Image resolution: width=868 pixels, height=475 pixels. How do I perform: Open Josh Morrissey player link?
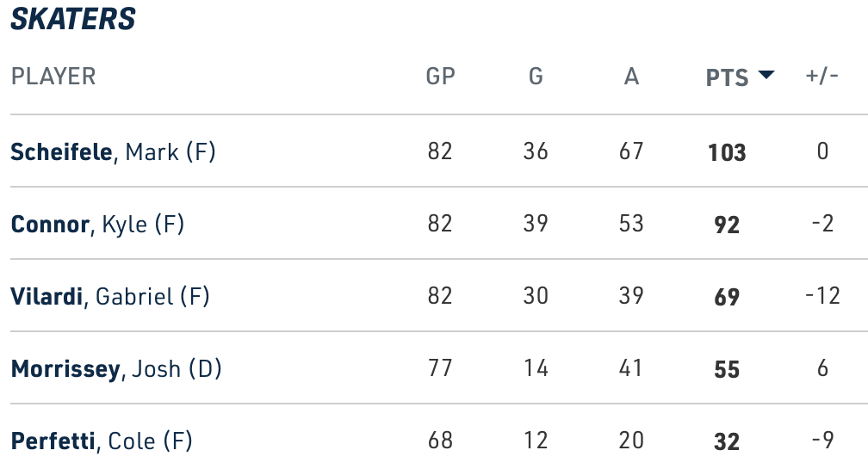116,369
